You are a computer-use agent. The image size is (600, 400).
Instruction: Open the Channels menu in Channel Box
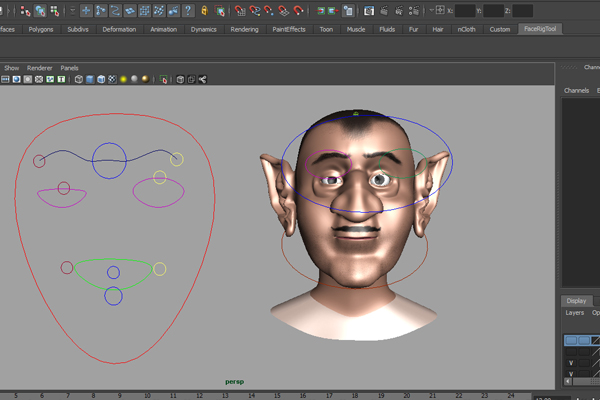tap(576, 91)
